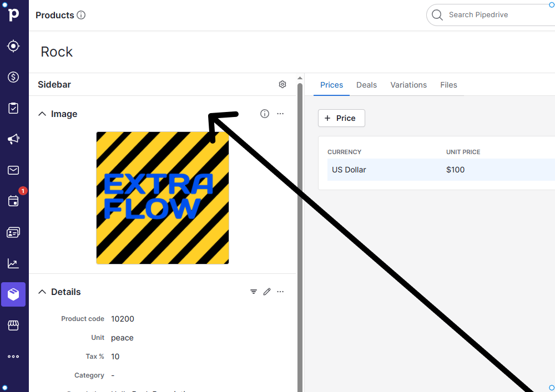
Task: Click the info icon next to Products
Action: (x=81, y=16)
